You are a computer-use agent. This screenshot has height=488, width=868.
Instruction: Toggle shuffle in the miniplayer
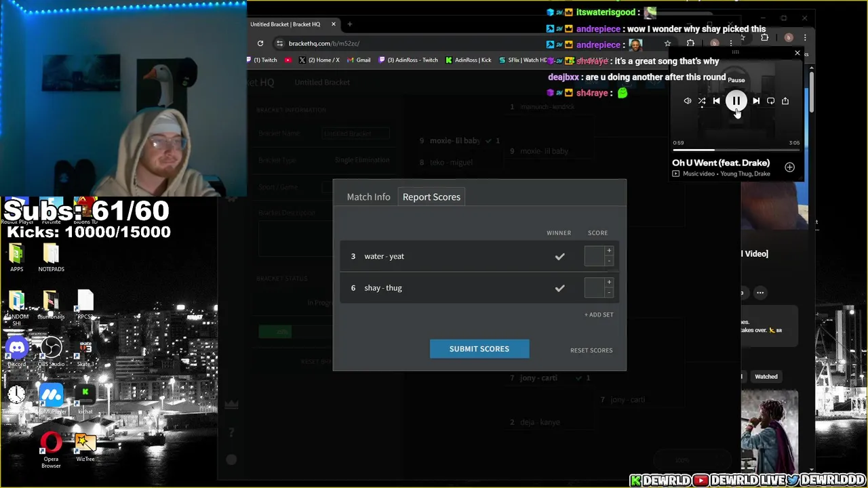pos(702,101)
